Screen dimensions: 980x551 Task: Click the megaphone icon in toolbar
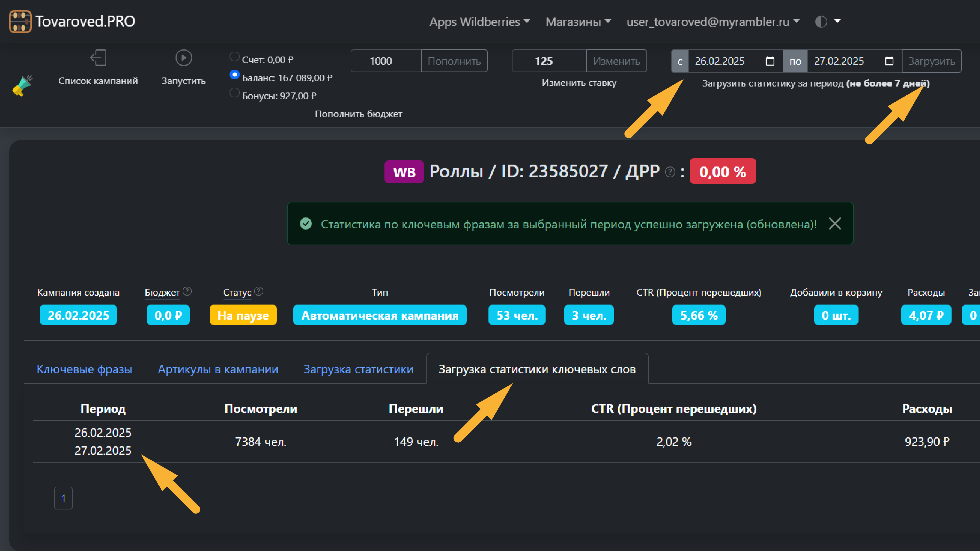pyautogui.click(x=22, y=86)
